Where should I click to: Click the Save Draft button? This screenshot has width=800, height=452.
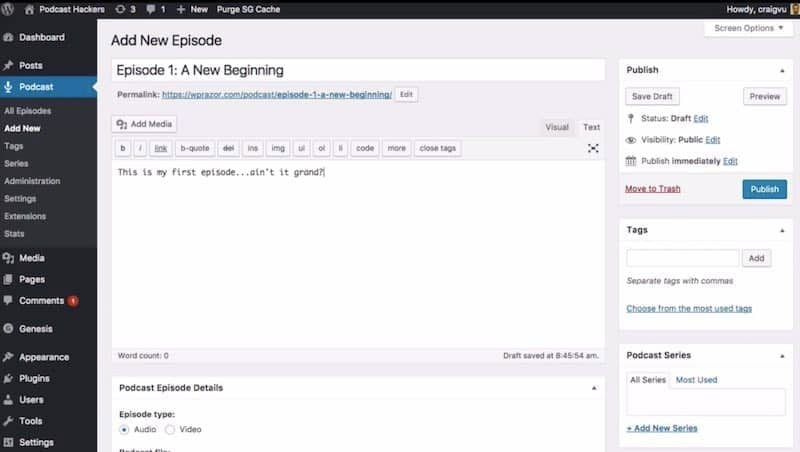[x=652, y=96]
